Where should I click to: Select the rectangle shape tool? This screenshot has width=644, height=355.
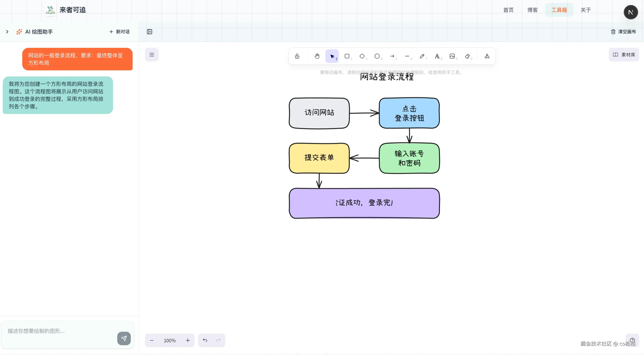point(347,56)
